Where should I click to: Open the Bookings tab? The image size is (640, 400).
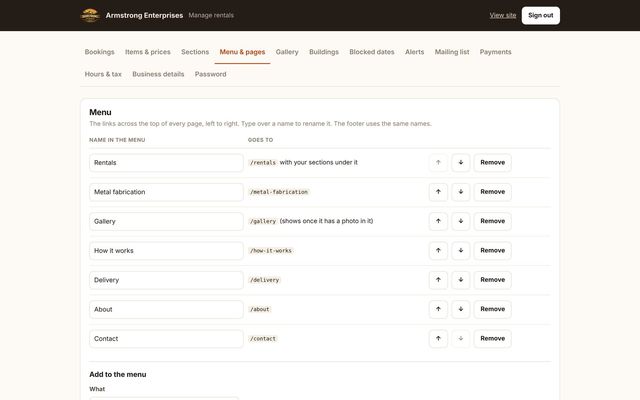(100, 52)
